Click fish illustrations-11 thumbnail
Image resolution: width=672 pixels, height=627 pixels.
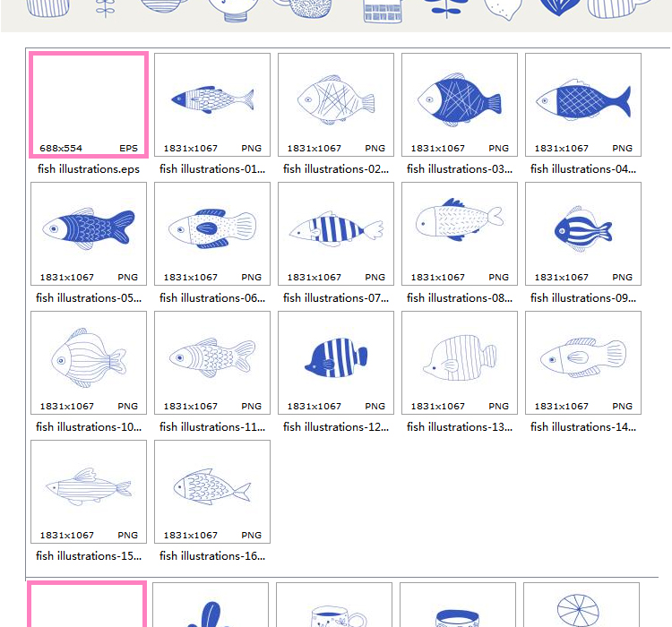pyautogui.click(x=212, y=363)
